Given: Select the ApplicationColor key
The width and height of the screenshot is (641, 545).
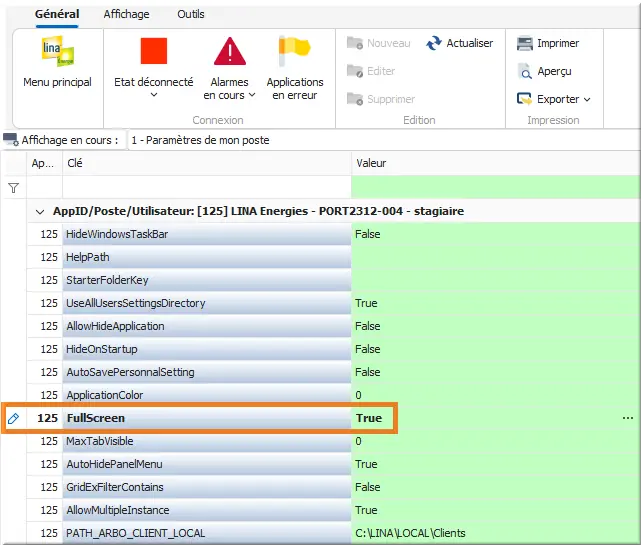Looking at the screenshot, I should pyautogui.click(x=207, y=395).
